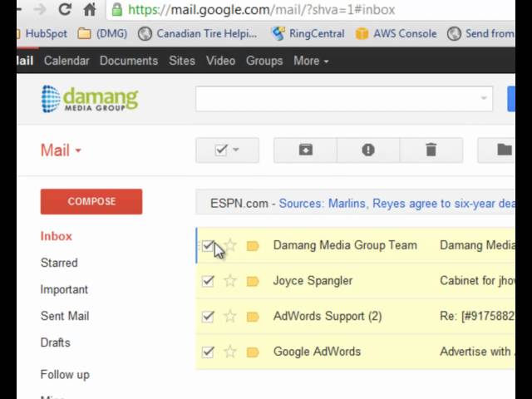Archive selected messages with archive icon
The width and height of the screenshot is (532, 399).
(x=305, y=150)
